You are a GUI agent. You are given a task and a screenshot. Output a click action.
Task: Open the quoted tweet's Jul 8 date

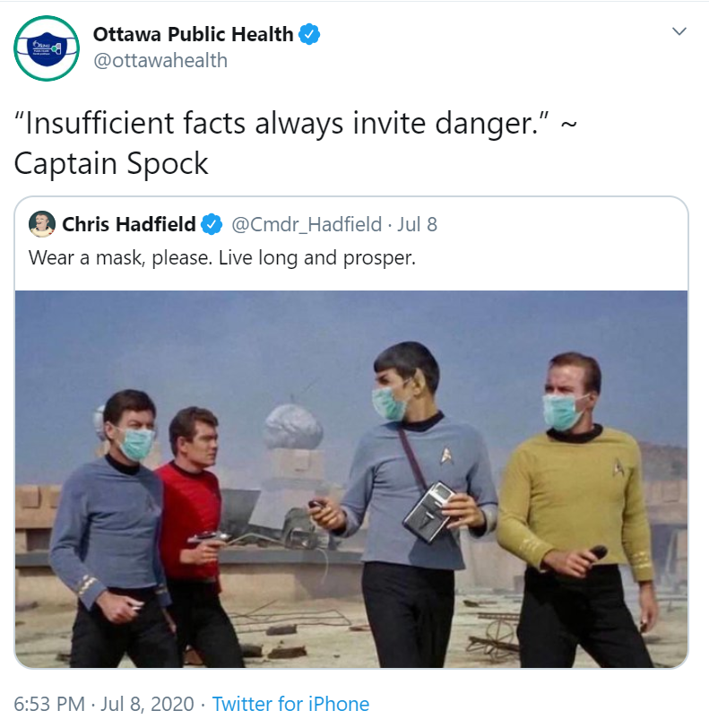(x=417, y=224)
